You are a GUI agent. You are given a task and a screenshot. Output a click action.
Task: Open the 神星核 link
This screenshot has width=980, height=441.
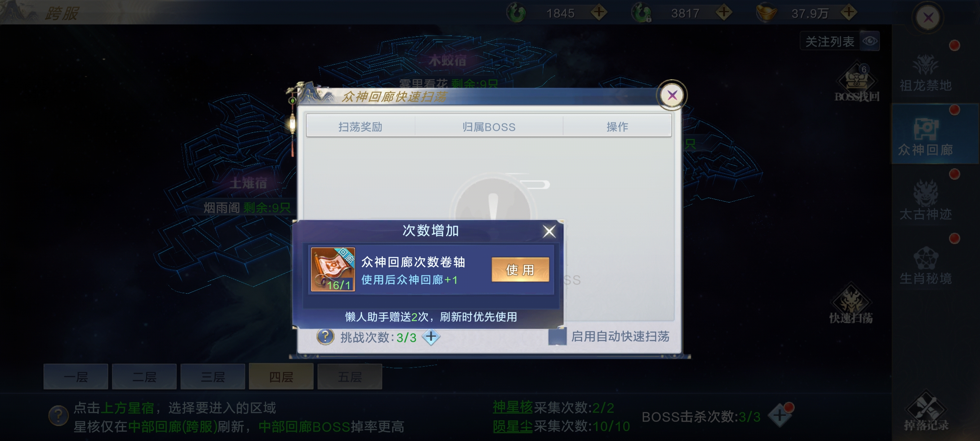click(513, 408)
